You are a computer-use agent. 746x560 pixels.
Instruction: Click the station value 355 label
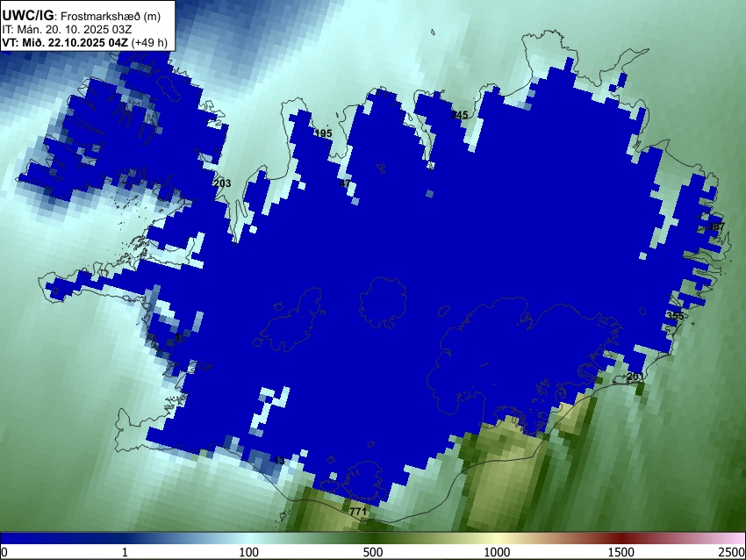(x=675, y=316)
